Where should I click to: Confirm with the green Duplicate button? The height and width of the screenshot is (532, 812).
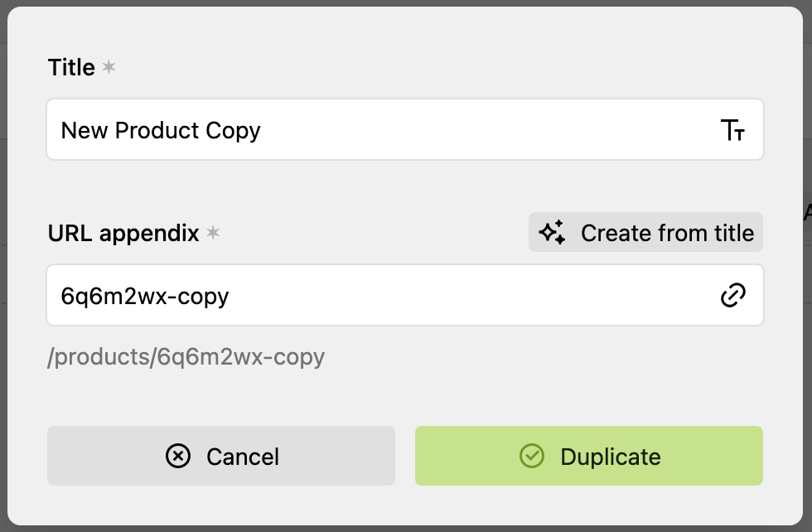tap(588, 456)
